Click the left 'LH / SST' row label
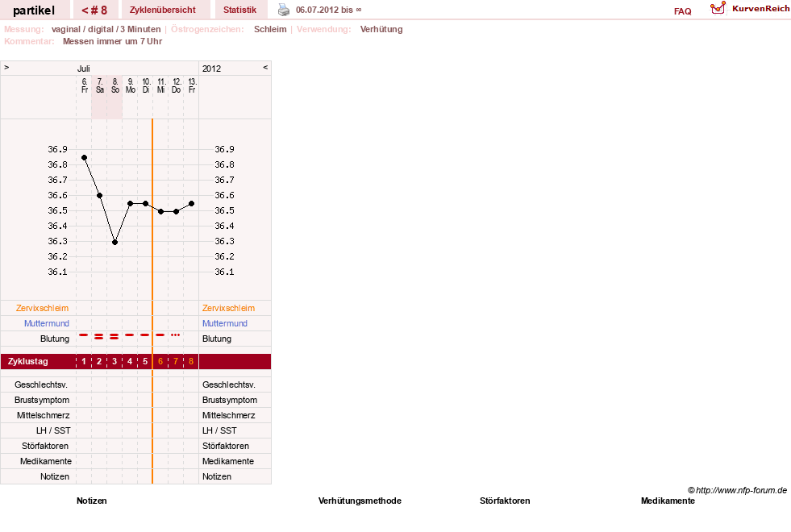 pyautogui.click(x=53, y=430)
